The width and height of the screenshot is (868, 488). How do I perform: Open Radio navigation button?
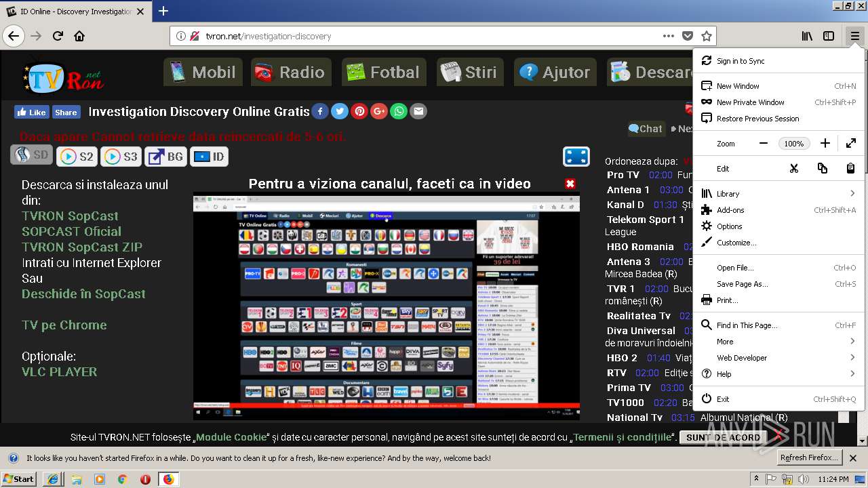[291, 72]
